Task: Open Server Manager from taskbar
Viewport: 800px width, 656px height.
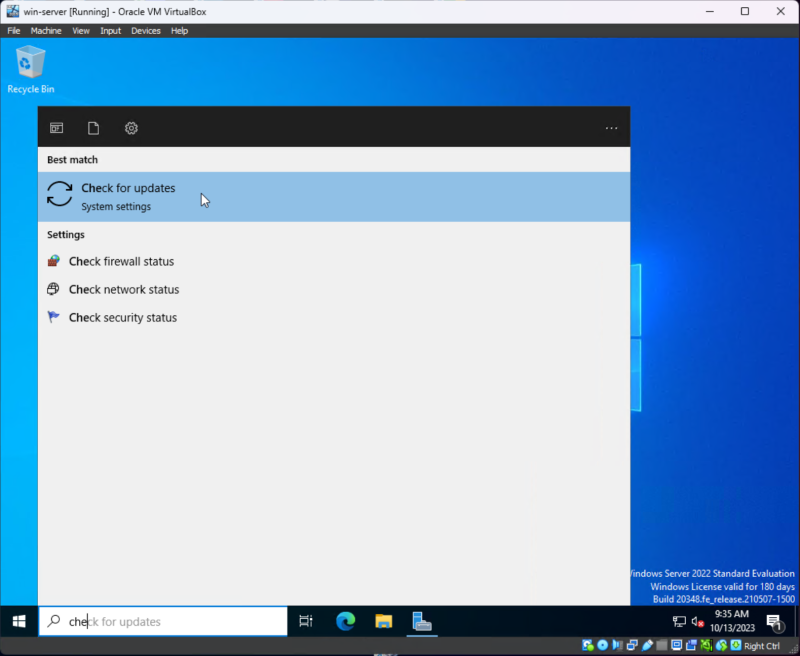Action: click(422, 621)
